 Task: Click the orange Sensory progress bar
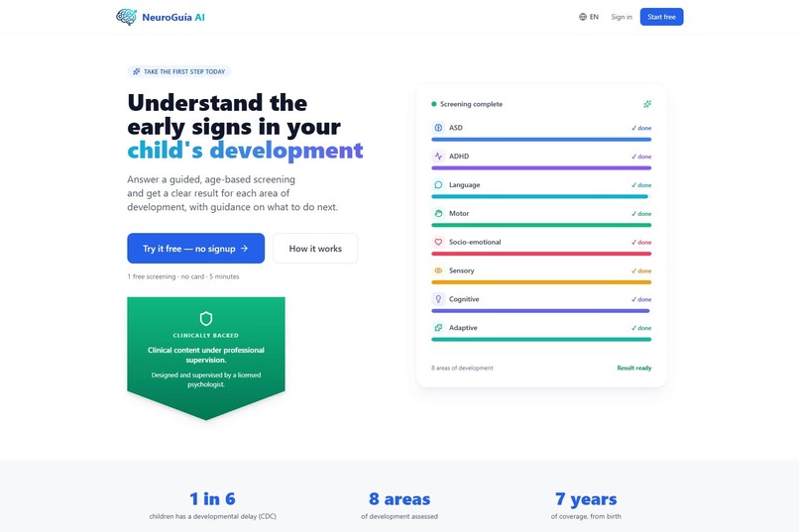pos(541,282)
